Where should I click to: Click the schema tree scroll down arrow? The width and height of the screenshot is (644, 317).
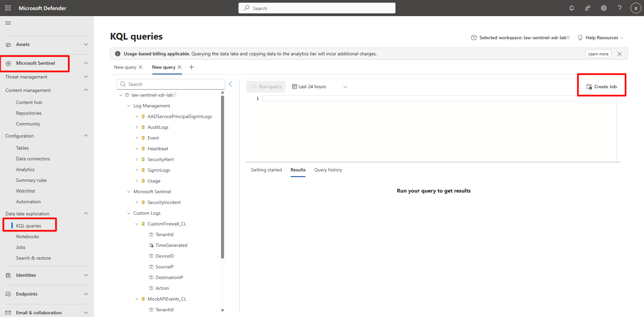[x=222, y=310]
